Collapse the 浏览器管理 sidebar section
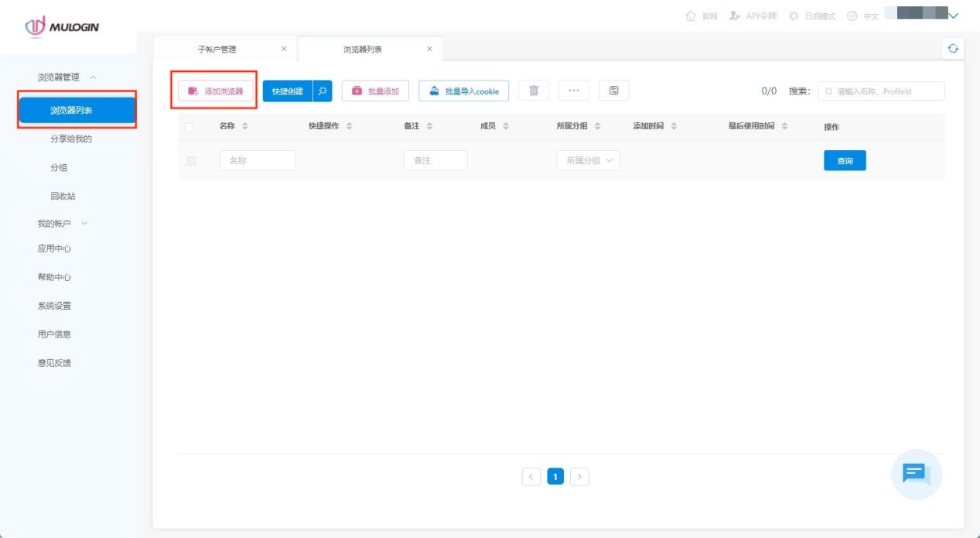Viewport: 980px width, 538px height. point(67,77)
